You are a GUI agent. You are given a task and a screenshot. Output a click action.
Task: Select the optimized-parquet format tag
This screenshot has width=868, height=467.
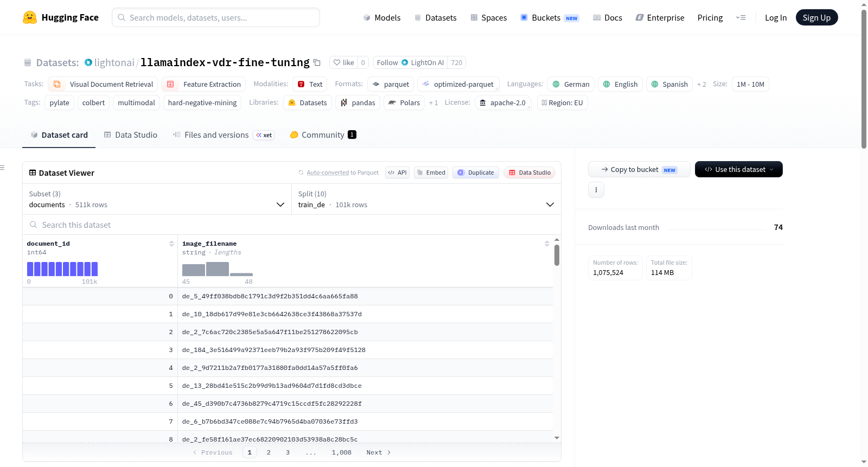[x=458, y=84]
